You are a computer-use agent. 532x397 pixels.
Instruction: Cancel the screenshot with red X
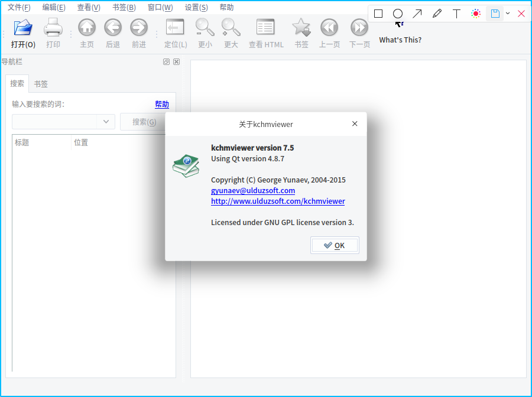point(521,14)
